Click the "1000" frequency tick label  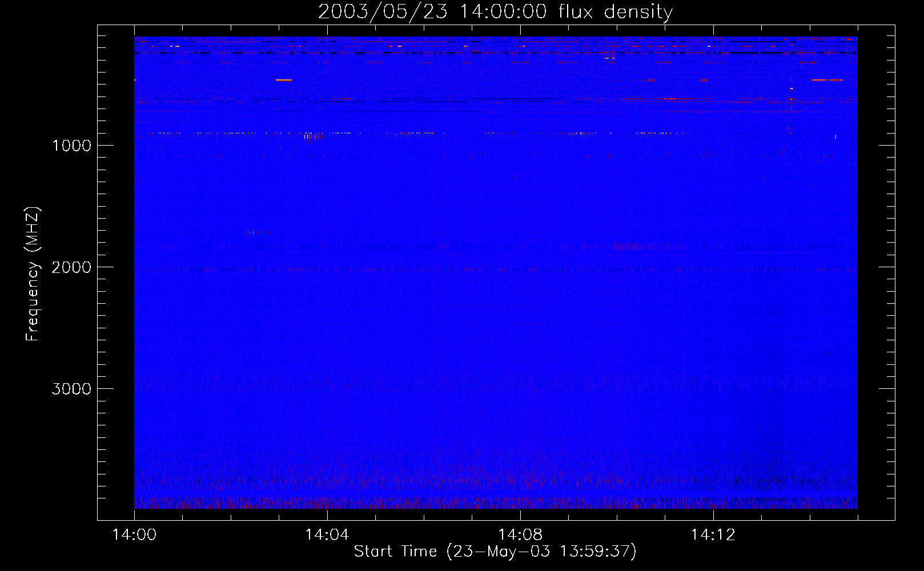coord(71,146)
